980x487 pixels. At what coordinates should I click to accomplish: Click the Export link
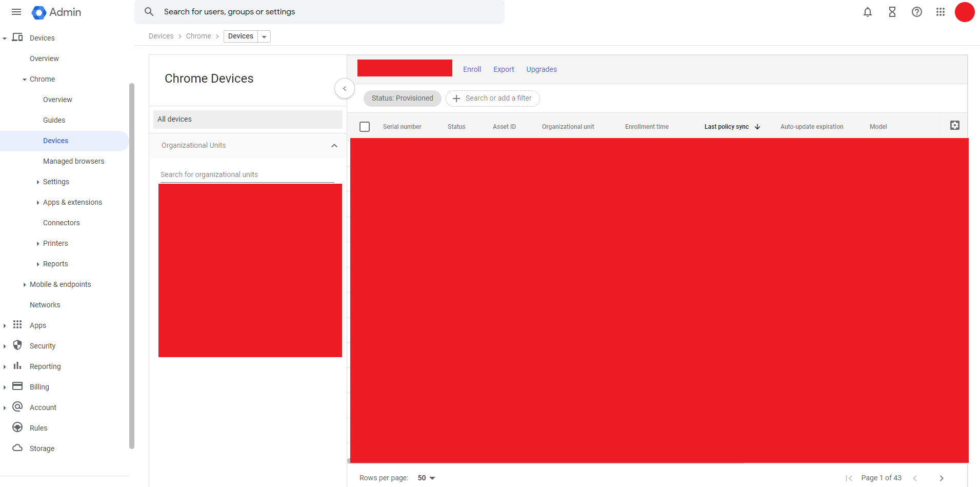tap(503, 69)
